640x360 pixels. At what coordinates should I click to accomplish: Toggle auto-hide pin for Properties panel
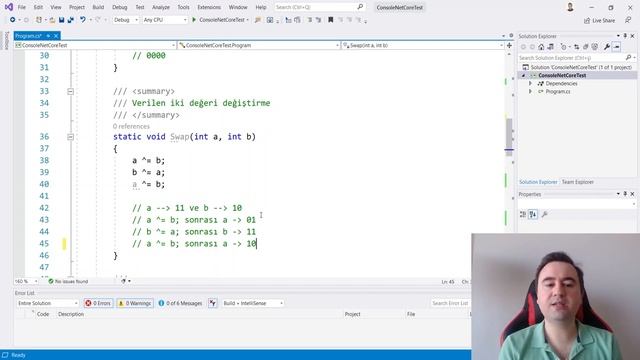tap(625, 194)
